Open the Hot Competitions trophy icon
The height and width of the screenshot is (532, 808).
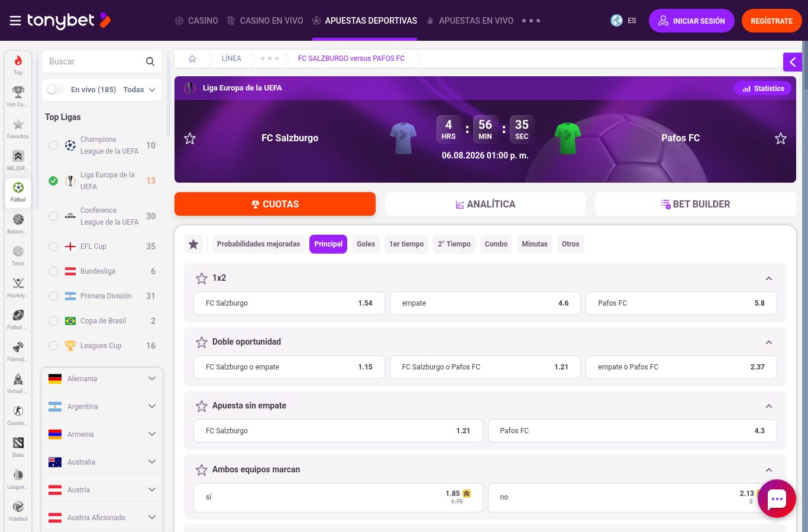coord(18,97)
